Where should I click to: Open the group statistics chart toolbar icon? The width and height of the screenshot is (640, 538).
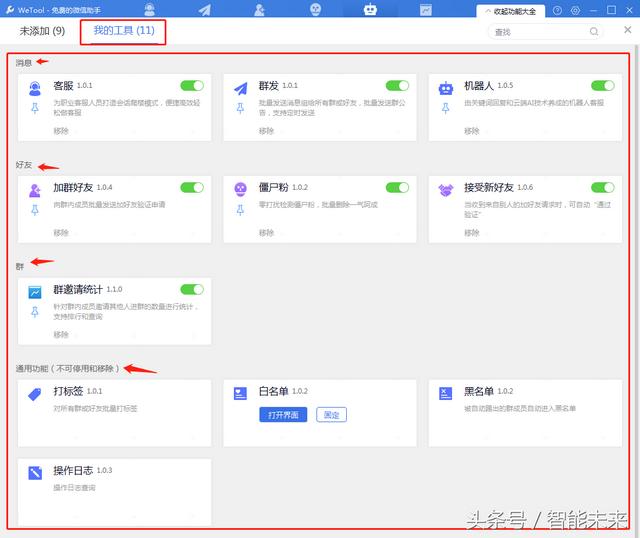[x=426, y=9]
